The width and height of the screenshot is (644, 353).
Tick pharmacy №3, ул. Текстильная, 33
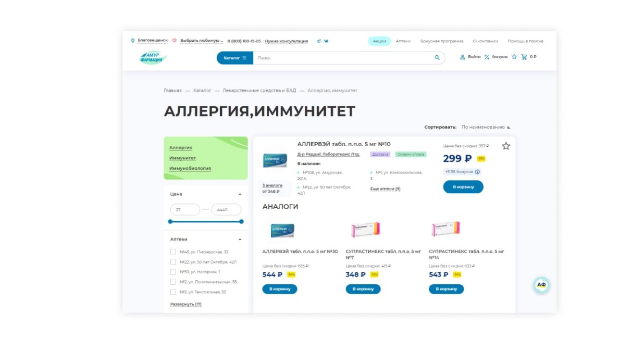[173, 292]
